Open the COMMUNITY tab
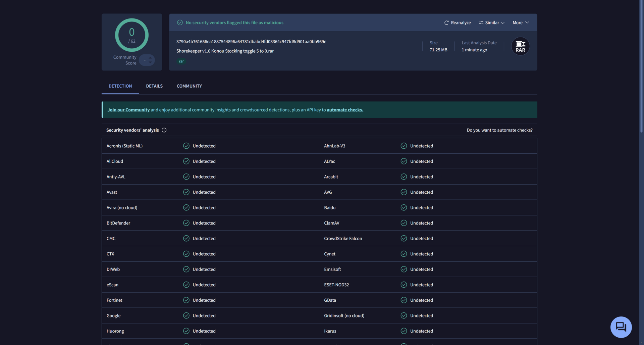Image resolution: width=644 pixels, height=345 pixels. pos(189,86)
